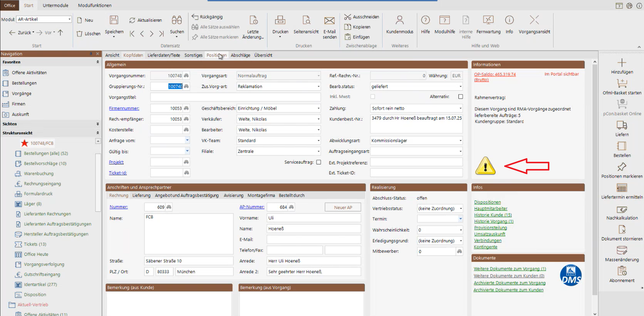
Task: Toggle the Inkl. Mwst checkbox
Action: coord(373,97)
